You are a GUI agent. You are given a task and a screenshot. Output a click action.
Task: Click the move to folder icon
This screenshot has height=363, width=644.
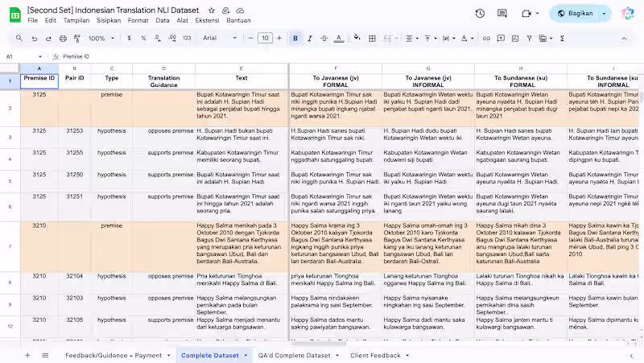point(225,10)
